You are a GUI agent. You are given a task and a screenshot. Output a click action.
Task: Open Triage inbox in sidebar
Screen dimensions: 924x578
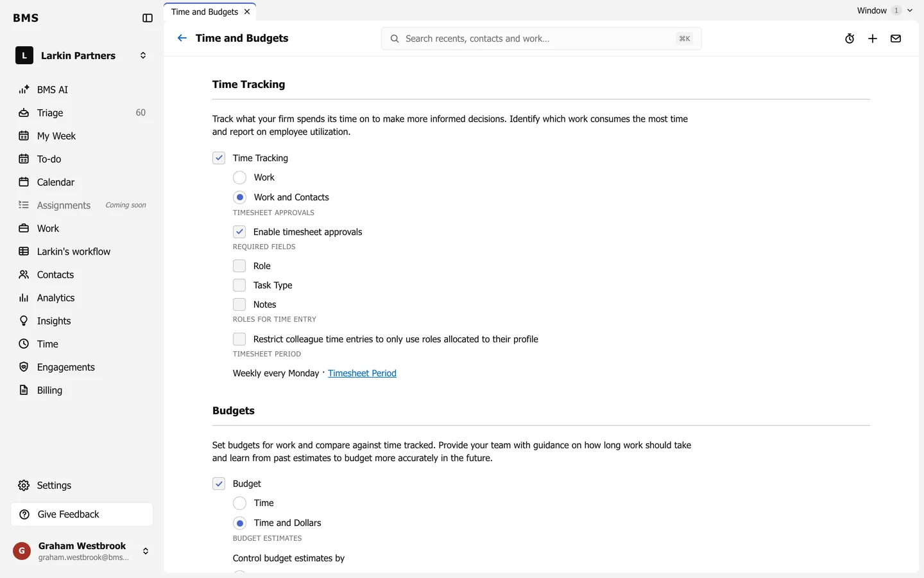point(82,112)
